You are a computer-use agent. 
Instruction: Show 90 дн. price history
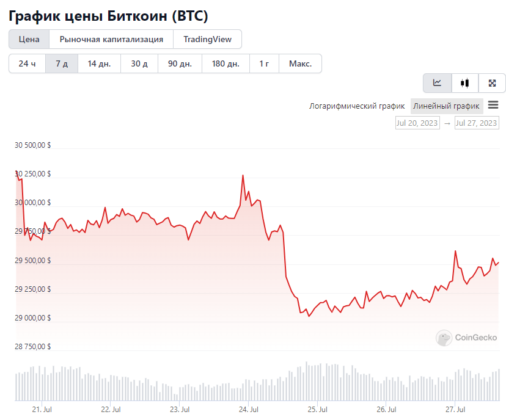[180, 63]
